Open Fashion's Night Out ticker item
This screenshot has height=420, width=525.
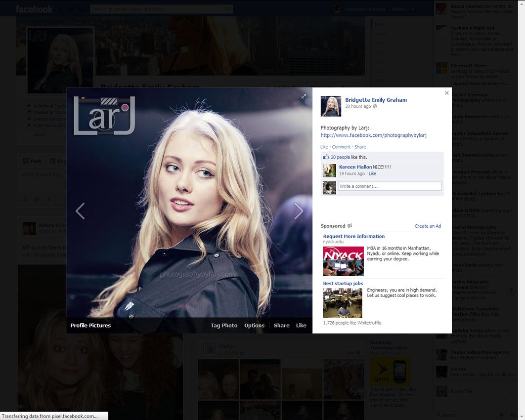coord(473,28)
